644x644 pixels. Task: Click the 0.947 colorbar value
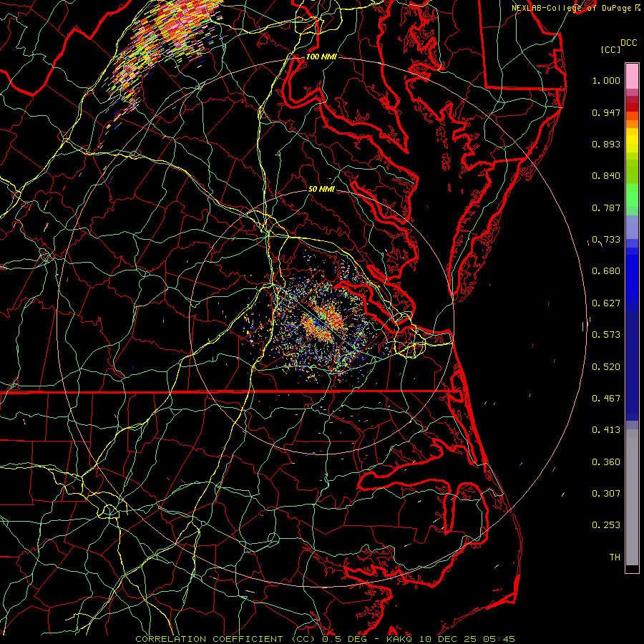pyautogui.click(x=606, y=112)
